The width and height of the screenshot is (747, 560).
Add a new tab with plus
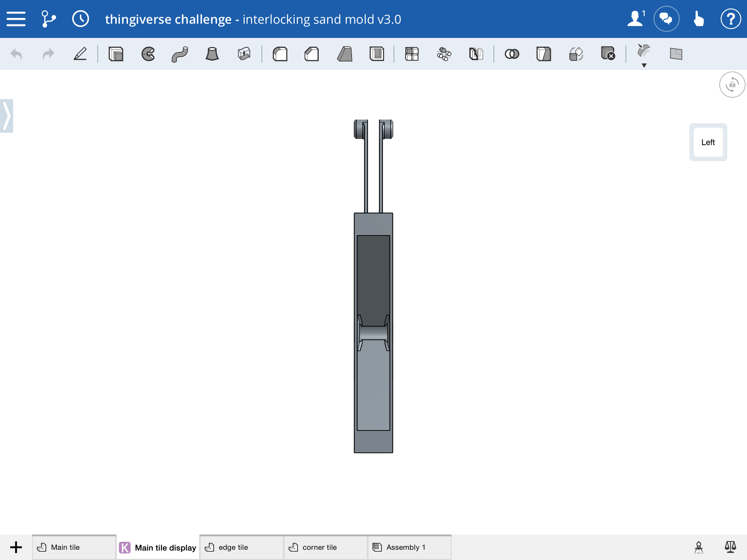[x=16, y=547]
